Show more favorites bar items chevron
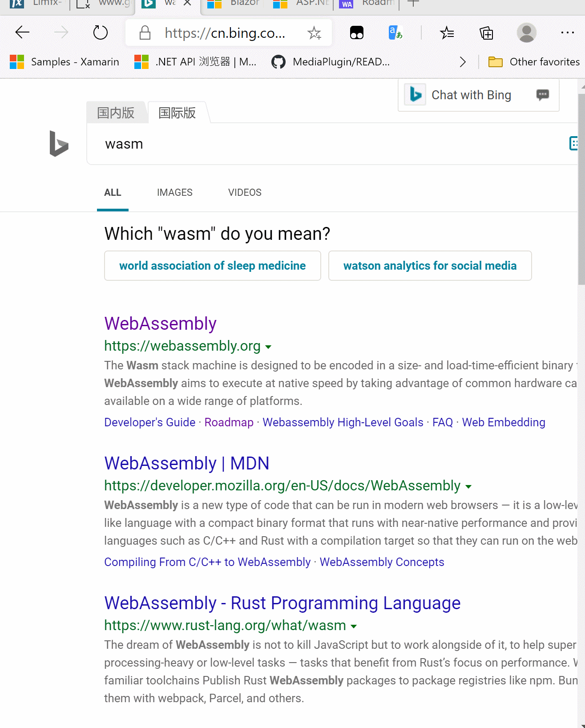This screenshot has width=585, height=728. [463, 62]
